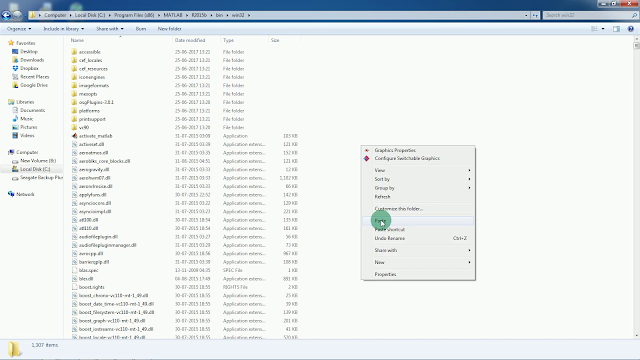640x360 pixels.
Task: Choose Undo Rename in context menu
Action: [x=418, y=238]
